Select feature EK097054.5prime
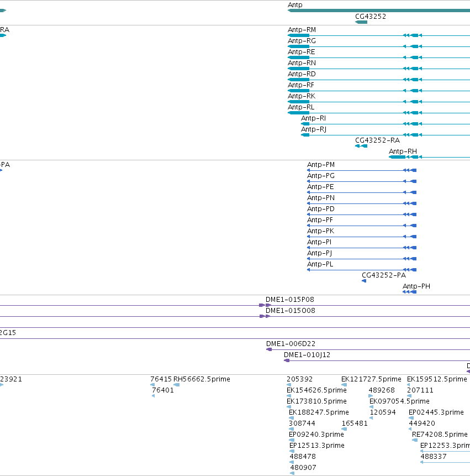This screenshot has width=470, height=476. tap(399, 401)
